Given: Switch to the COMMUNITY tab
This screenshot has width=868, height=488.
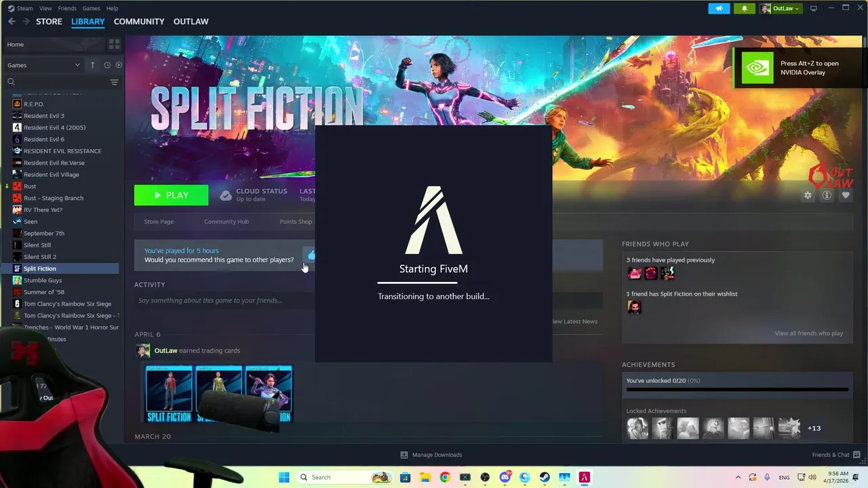Looking at the screenshot, I should [x=139, y=22].
